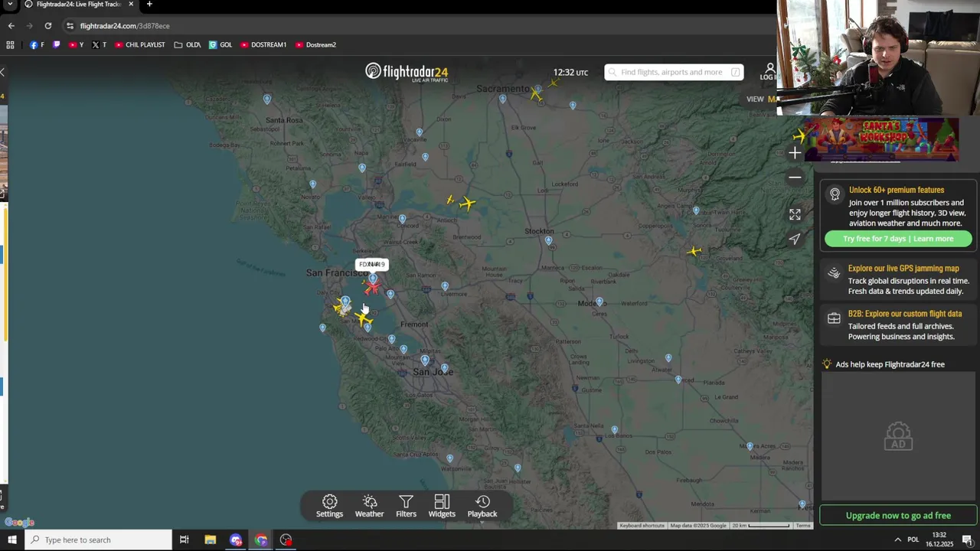
Task: Go back in browser history
Action: 11,25
